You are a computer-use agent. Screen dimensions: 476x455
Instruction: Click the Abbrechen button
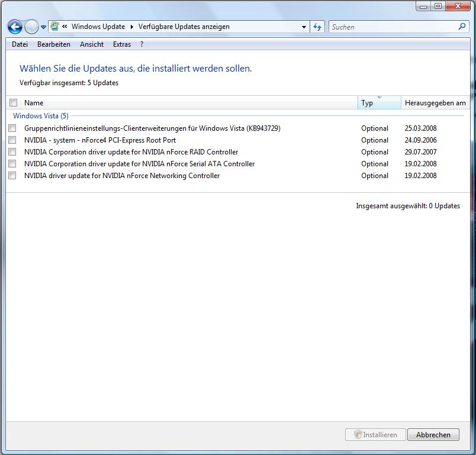coord(433,435)
